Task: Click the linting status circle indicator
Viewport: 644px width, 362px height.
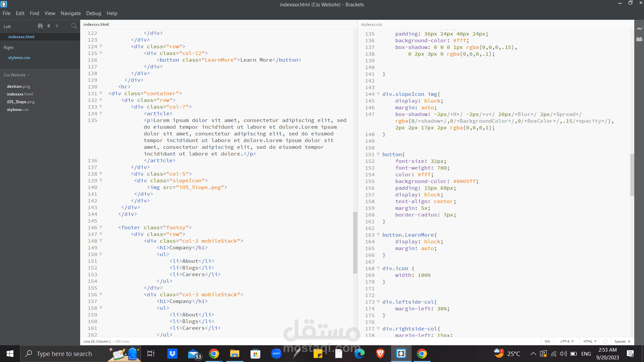Action: [605, 341]
